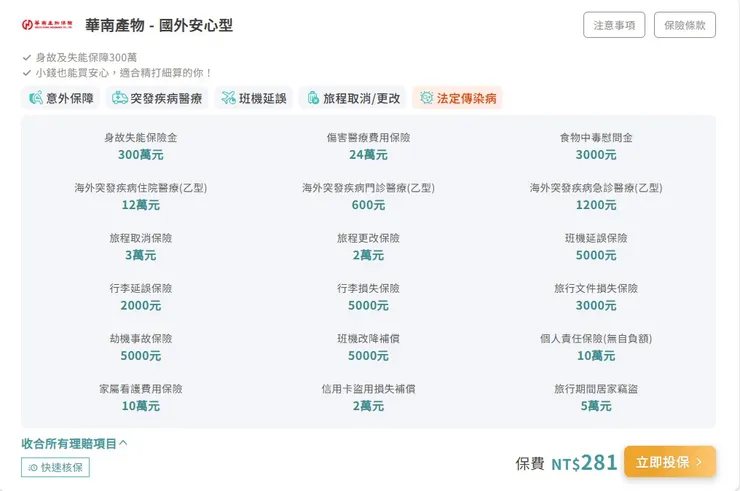Click the clock icon in 快速核保
This screenshot has height=491, width=740.
[x=33, y=467]
